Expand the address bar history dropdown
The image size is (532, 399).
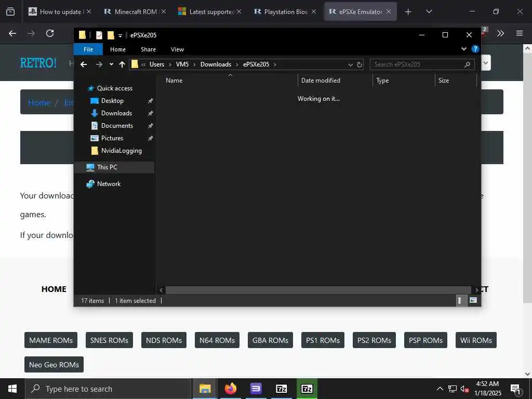pyautogui.click(x=351, y=64)
